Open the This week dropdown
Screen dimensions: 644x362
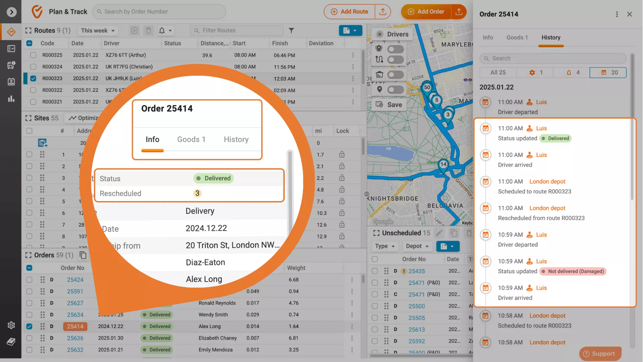98,31
